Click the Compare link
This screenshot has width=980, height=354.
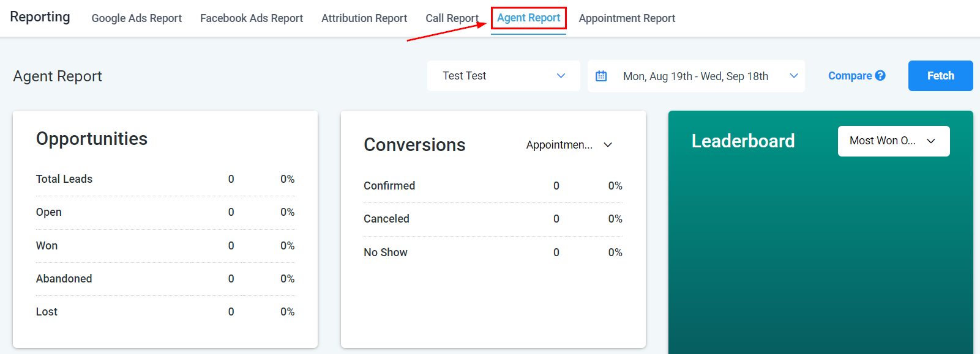pyautogui.click(x=850, y=76)
